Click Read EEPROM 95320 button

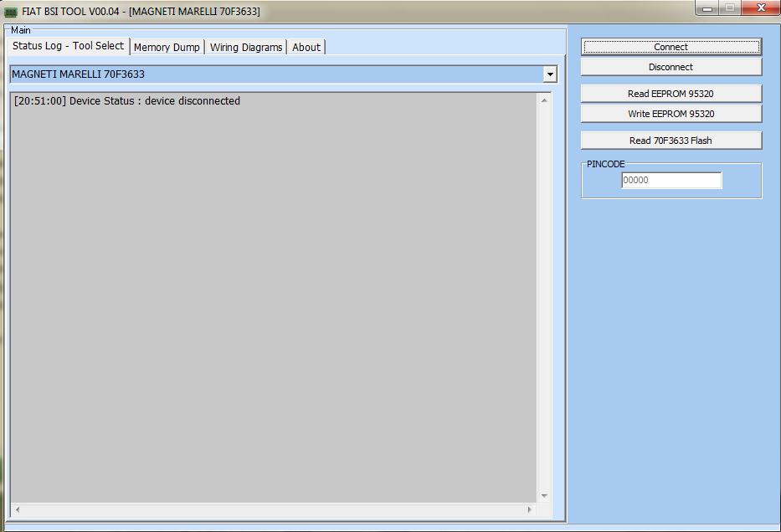tap(671, 94)
